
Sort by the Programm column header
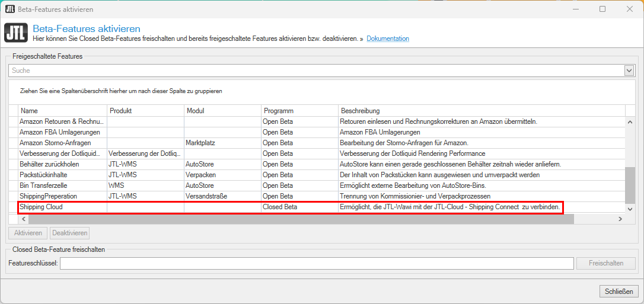300,111
